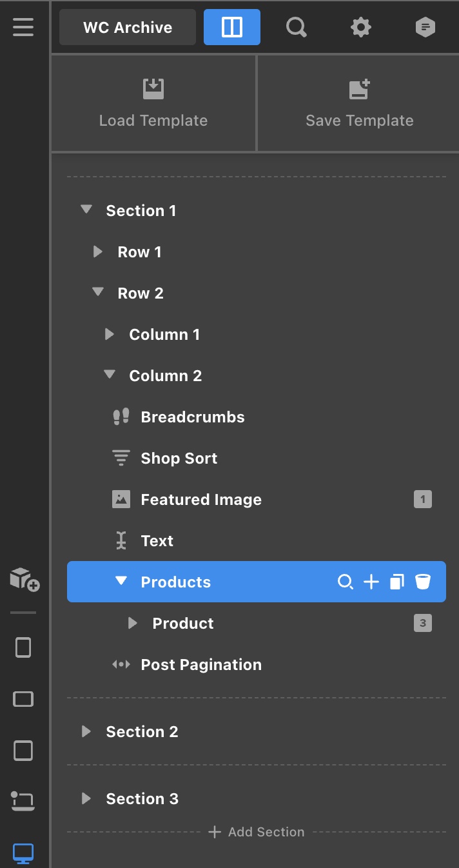Switch to desktop monitor breakpoint
The width and height of the screenshot is (459, 868).
[x=23, y=853]
